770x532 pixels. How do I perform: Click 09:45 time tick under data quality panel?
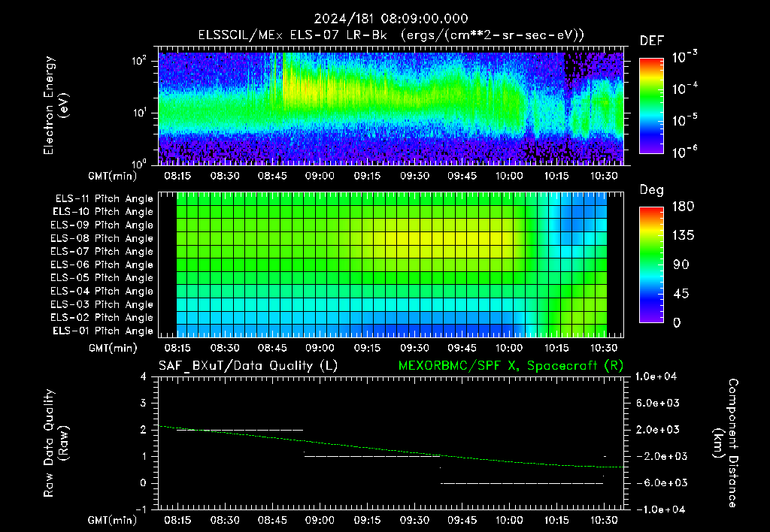point(462,520)
